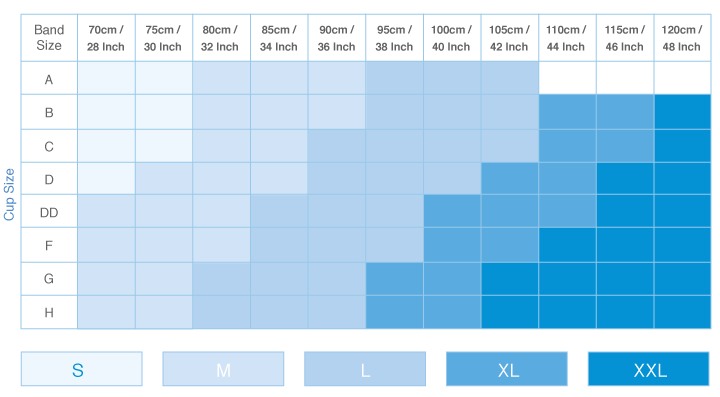The image size is (720, 397).
Task: Click the M size legend box
Action: (x=223, y=369)
